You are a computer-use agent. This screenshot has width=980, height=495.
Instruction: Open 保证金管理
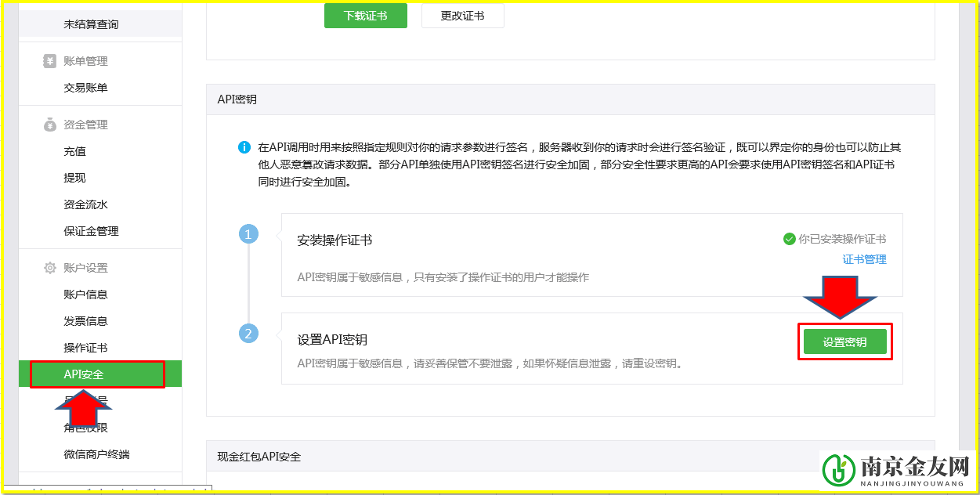[90, 230]
